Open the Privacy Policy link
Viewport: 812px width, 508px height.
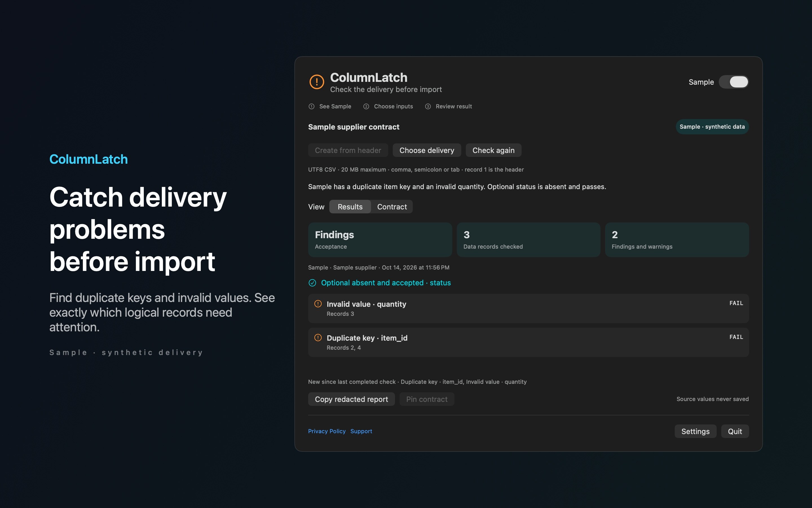(327, 431)
